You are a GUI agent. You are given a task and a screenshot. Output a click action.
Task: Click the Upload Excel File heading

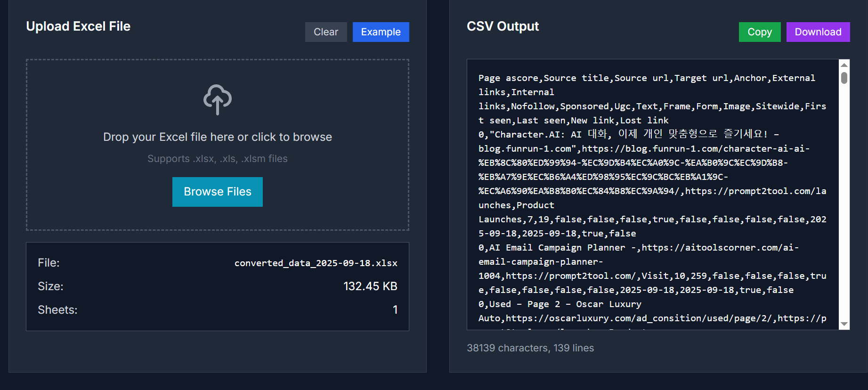pyautogui.click(x=78, y=26)
